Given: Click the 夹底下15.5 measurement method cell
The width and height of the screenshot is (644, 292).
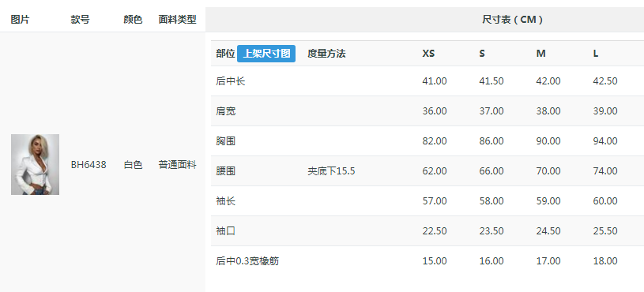Looking at the screenshot, I should coord(331,171).
